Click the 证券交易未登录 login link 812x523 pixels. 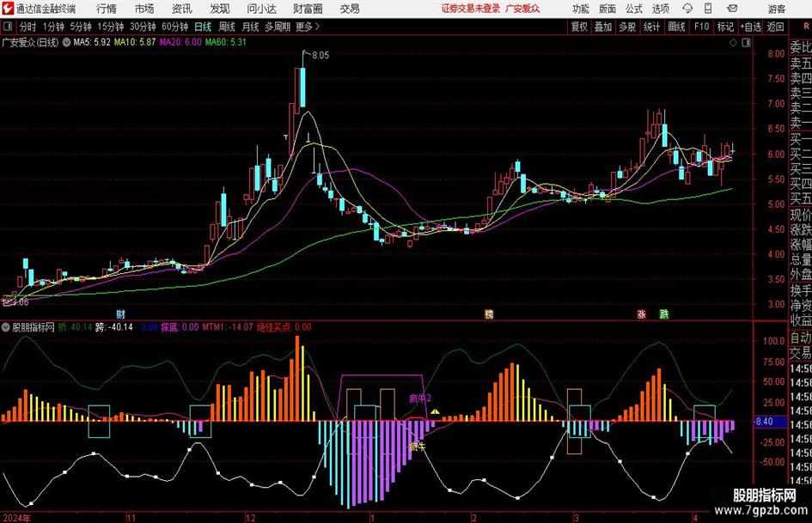(471, 9)
